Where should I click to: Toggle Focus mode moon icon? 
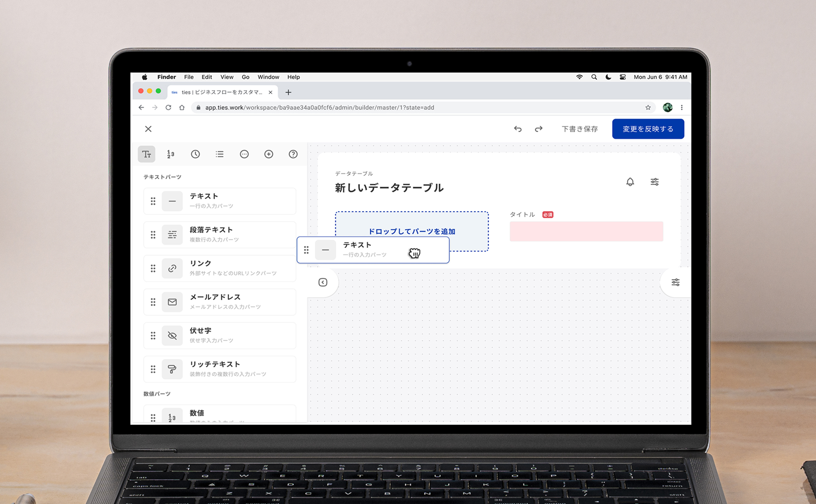coord(608,77)
